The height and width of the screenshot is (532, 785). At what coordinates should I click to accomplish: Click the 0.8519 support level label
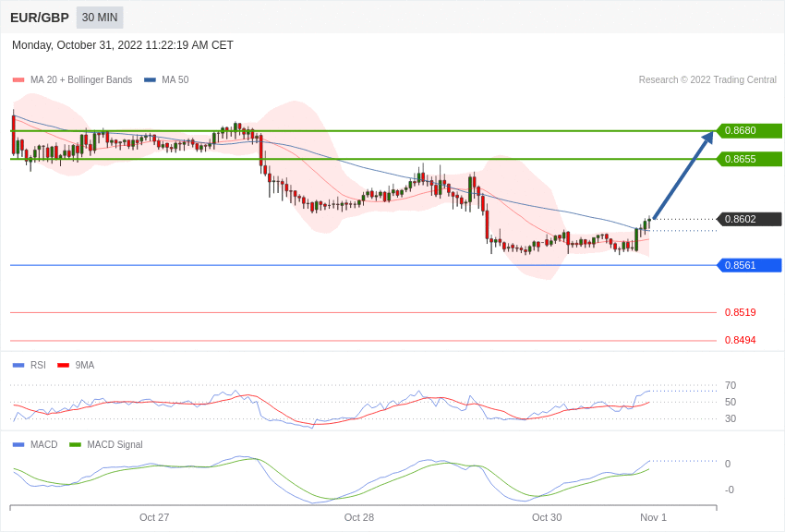tap(740, 312)
